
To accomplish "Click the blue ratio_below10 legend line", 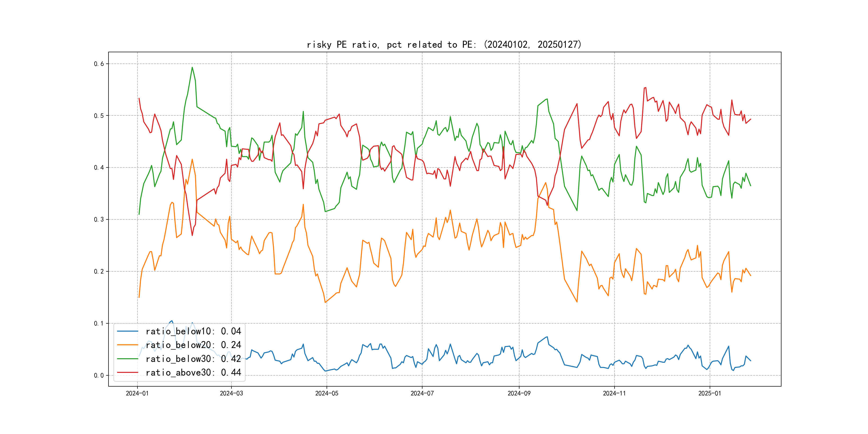I will coord(127,331).
